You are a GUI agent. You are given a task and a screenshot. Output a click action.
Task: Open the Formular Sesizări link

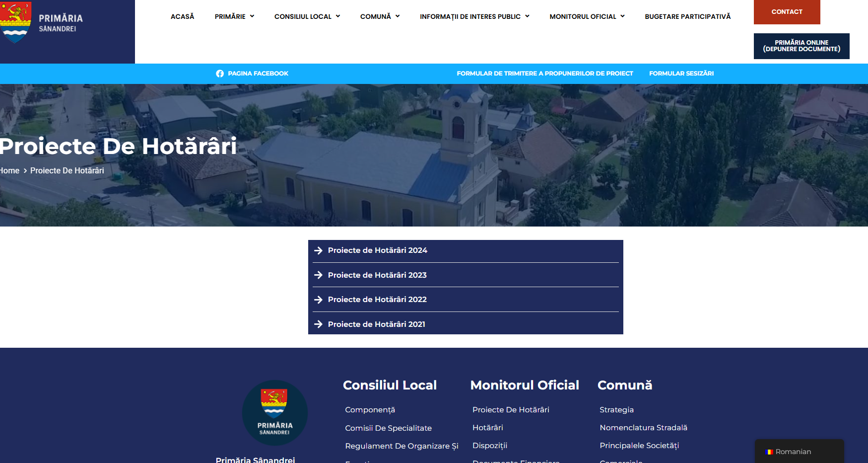[x=681, y=74]
